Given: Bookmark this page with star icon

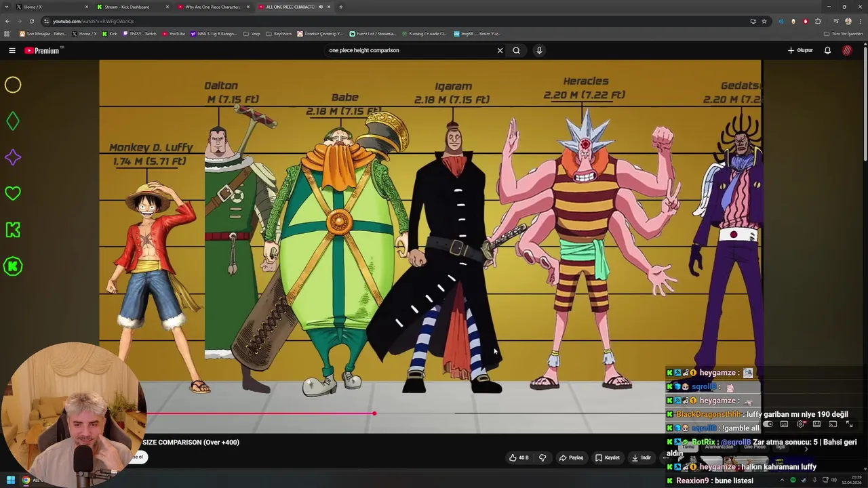Looking at the screenshot, I should click(764, 21).
